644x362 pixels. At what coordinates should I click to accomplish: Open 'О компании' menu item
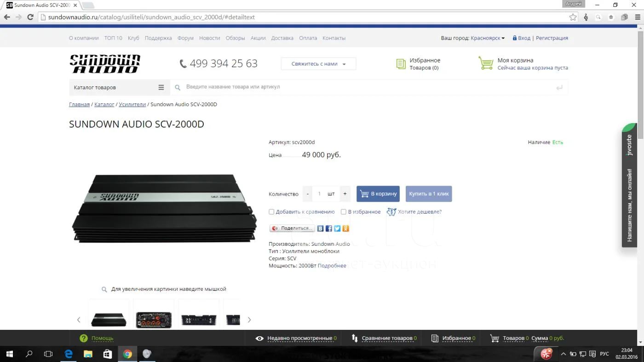(x=84, y=38)
